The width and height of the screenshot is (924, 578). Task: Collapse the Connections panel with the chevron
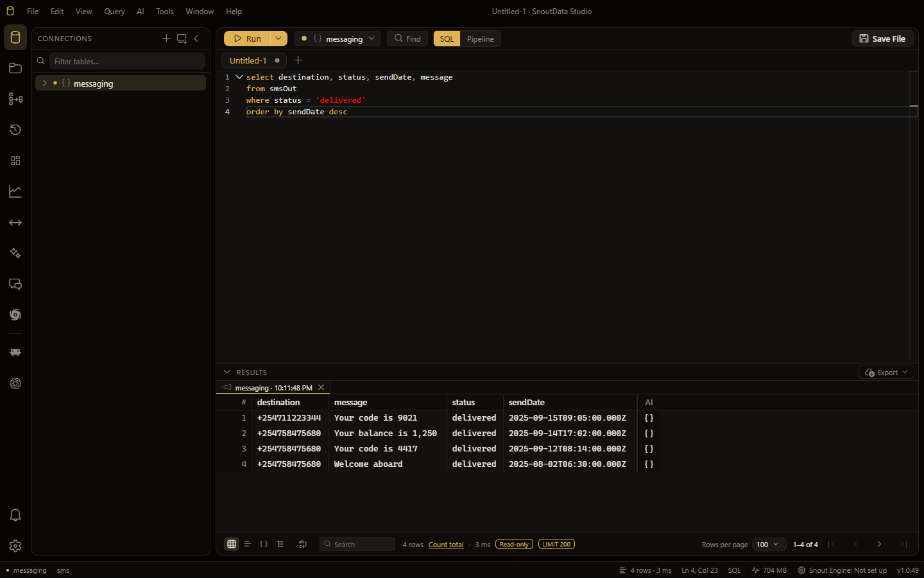[196, 39]
